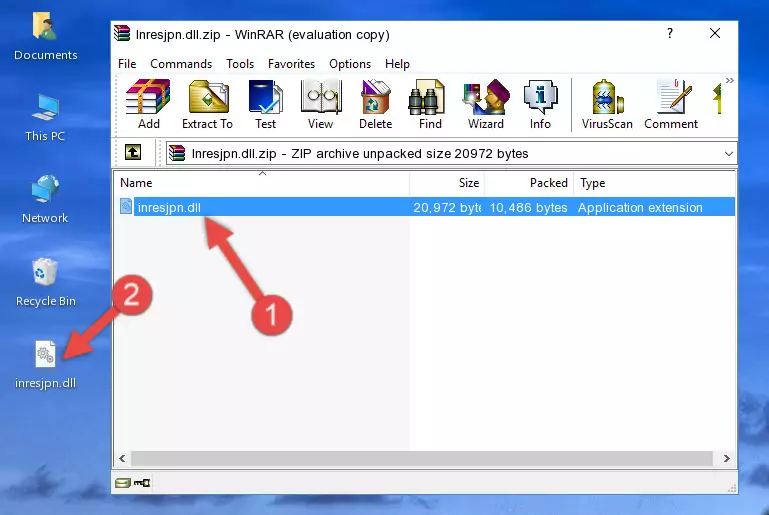The image size is (769, 515).
Task: Show more toolbar buttons via the chevron
Action: click(x=730, y=80)
